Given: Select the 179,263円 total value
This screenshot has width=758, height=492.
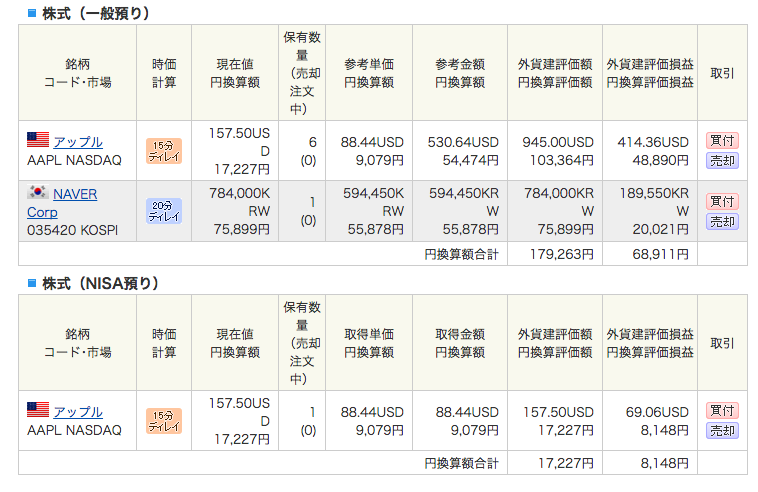Looking at the screenshot, I should (562, 254).
